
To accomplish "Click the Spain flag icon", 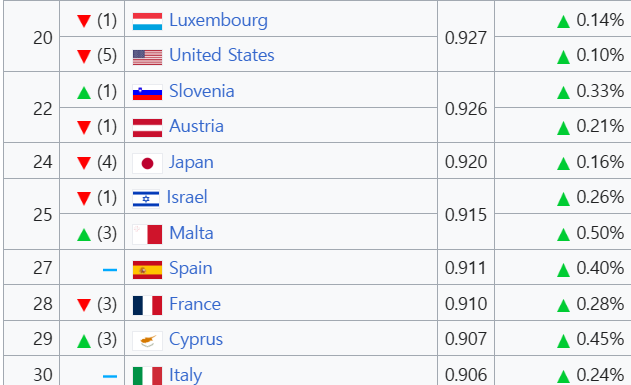I will point(147,270).
